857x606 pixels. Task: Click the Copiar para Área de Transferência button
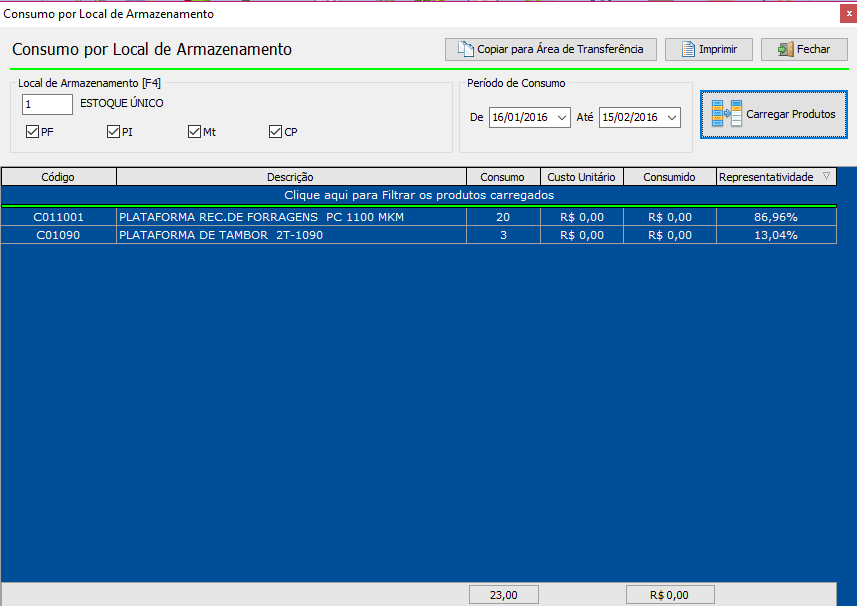click(x=551, y=49)
